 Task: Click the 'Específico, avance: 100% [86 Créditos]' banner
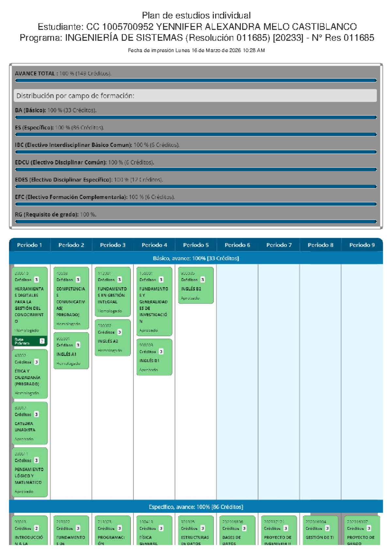[x=196, y=507]
